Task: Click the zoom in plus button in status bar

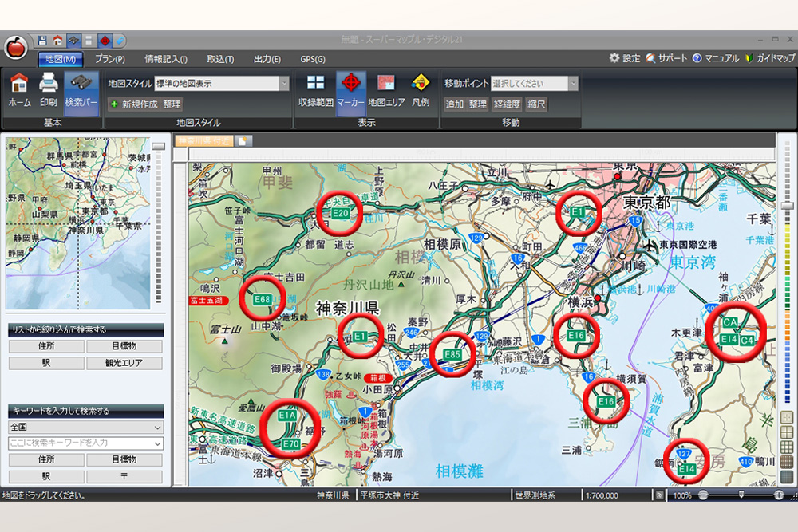Action: click(x=779, y=495)
